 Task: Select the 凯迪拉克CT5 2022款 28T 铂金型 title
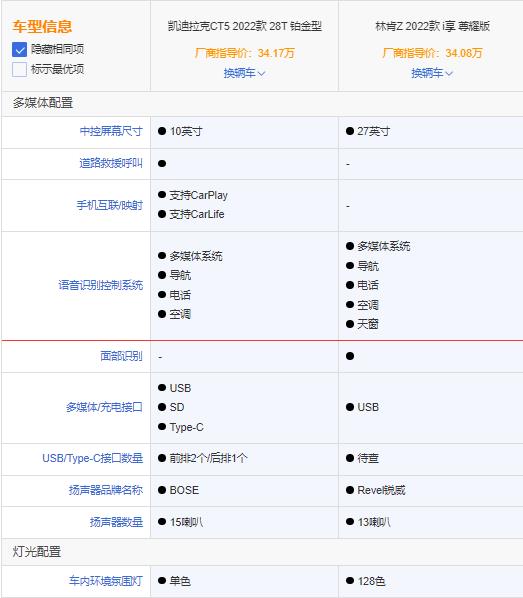click(x=245, y=26)
